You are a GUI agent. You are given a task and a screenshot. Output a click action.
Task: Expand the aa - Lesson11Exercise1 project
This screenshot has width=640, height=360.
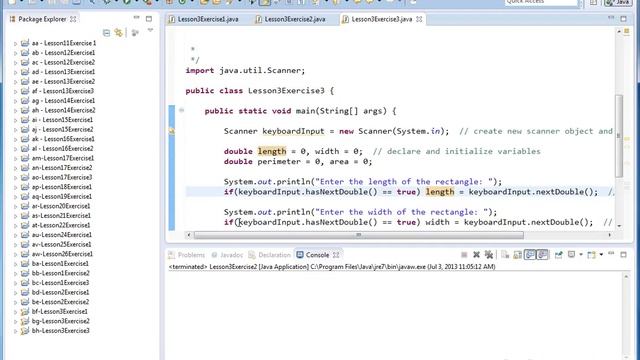16,43
